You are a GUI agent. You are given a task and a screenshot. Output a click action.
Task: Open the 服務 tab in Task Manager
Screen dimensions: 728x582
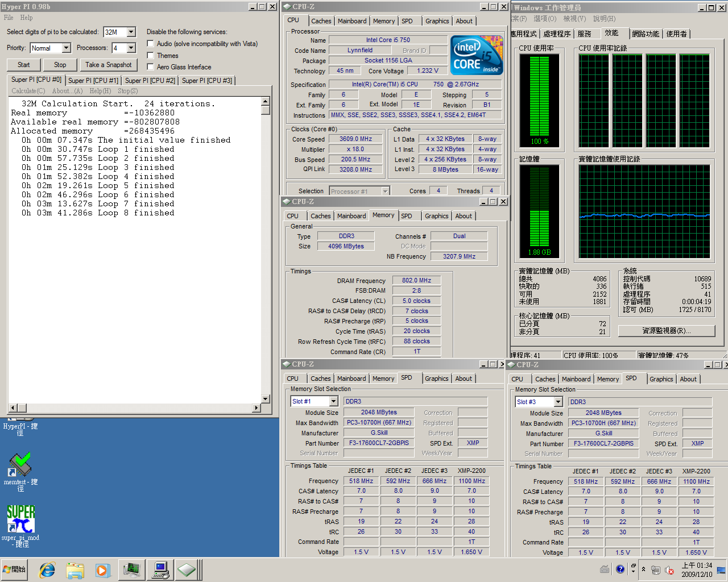tap(584, 34)
